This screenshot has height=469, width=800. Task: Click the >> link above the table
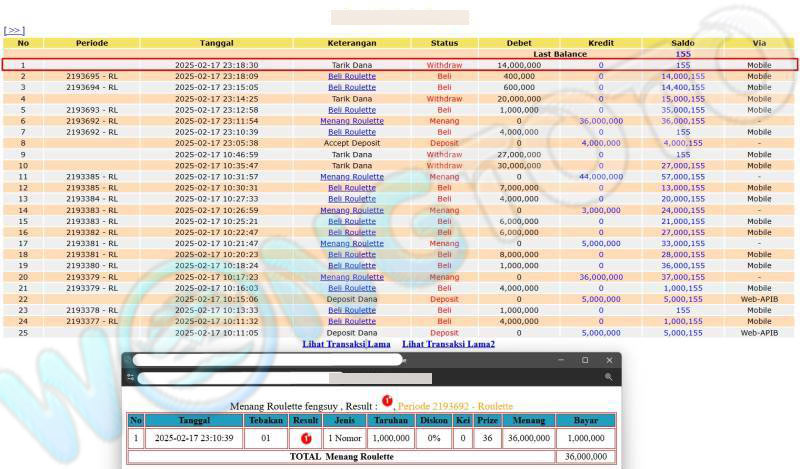[x=14, y=31]
